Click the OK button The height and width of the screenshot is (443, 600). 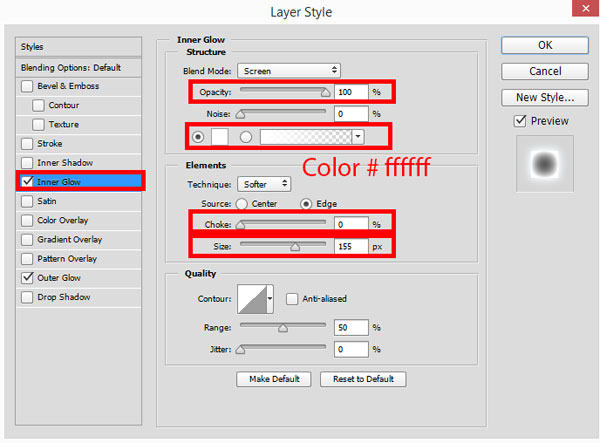pyautogui.click(x=545, y=45)
